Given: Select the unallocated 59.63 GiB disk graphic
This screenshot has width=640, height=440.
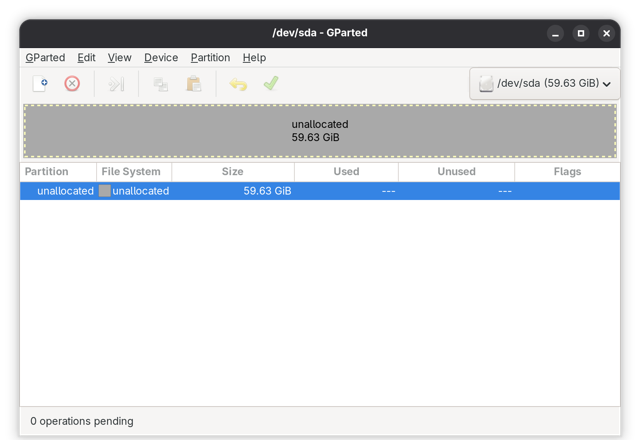Looking at the screenshot, I should tap(320, 131).
